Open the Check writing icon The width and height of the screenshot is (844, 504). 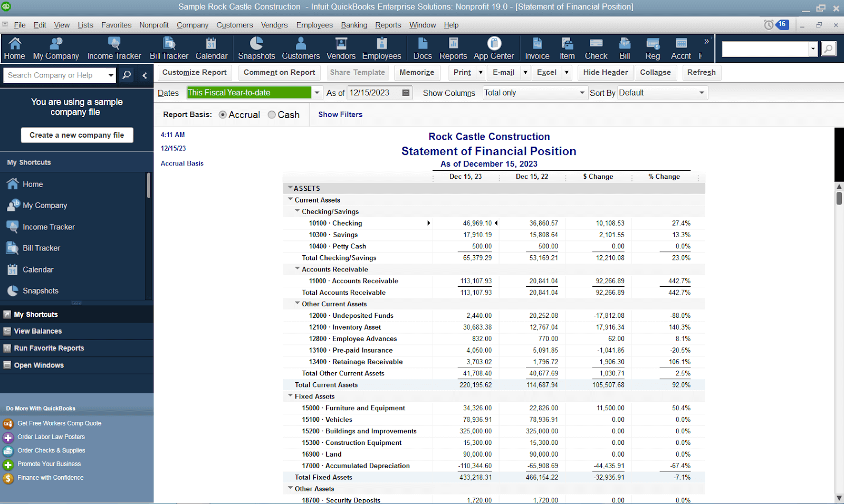[x=596, y=49]
